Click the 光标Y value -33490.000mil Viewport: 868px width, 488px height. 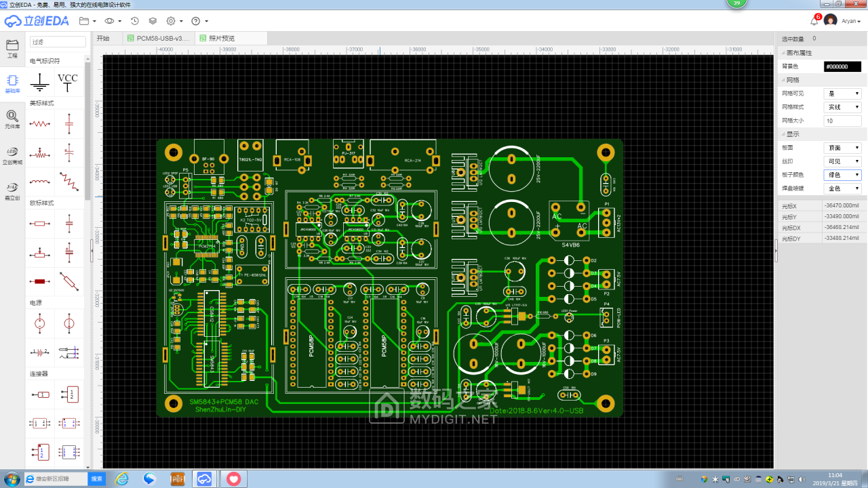840,217
